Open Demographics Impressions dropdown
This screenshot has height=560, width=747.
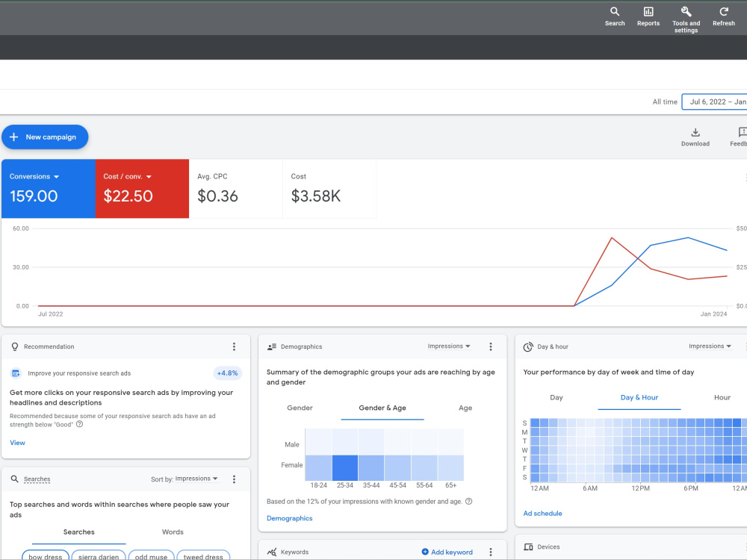[x=449, y=346]
